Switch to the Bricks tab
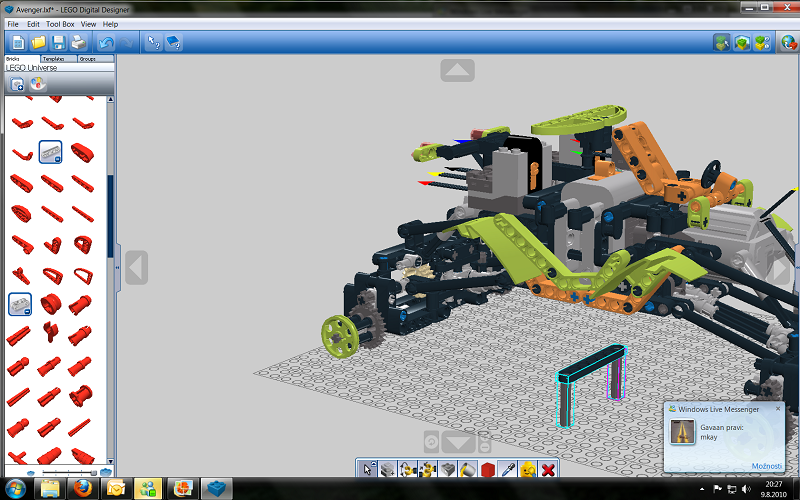Viewport: 800px width, 500px height. 22,59
